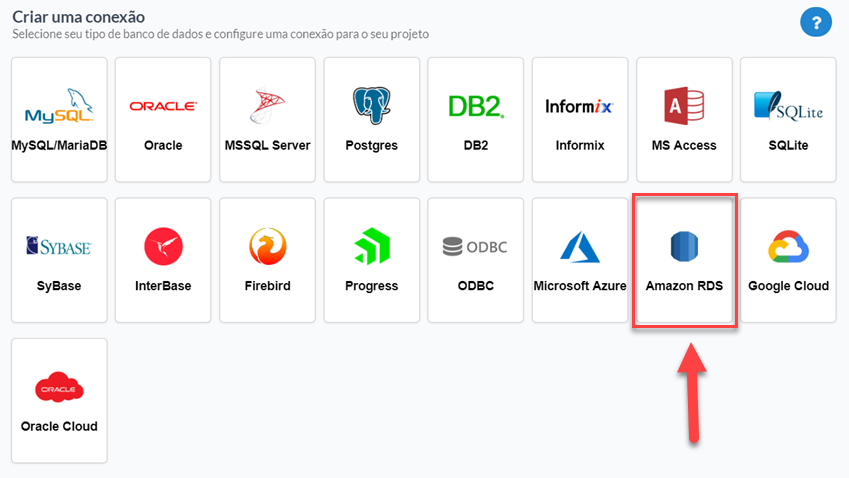Image resolution: width=849 pixels, height=478 pixels.
Task: Click the Progress label
Action: coord(371,286)
